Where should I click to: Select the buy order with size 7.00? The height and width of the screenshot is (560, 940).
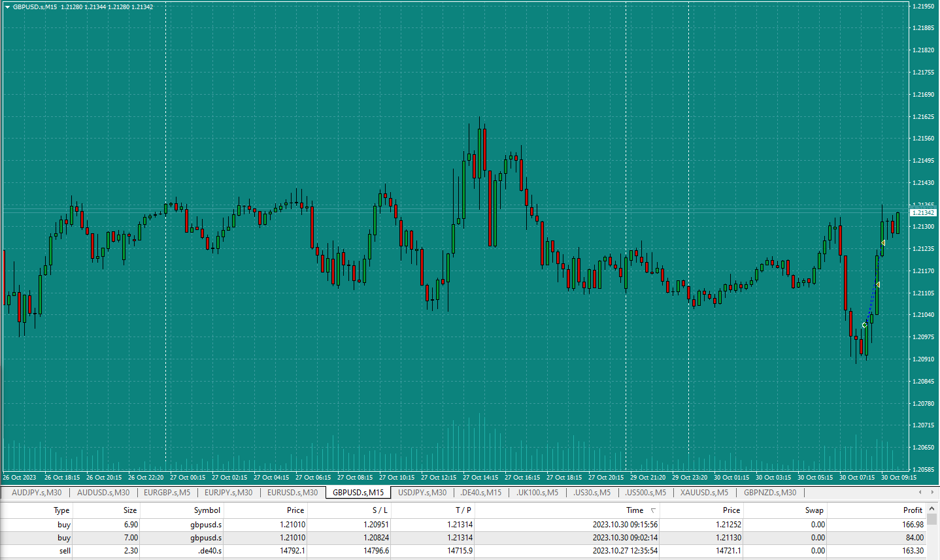tap(463, 538)
